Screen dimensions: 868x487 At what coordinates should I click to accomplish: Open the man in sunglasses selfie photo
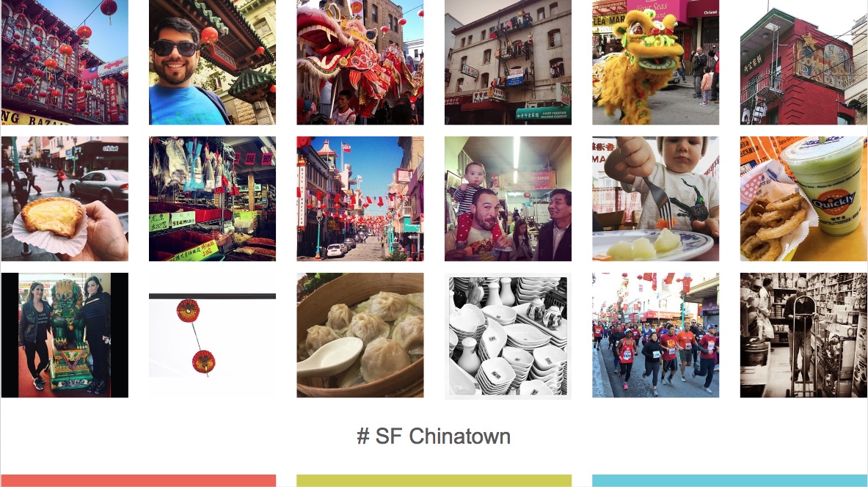[212, 62]
